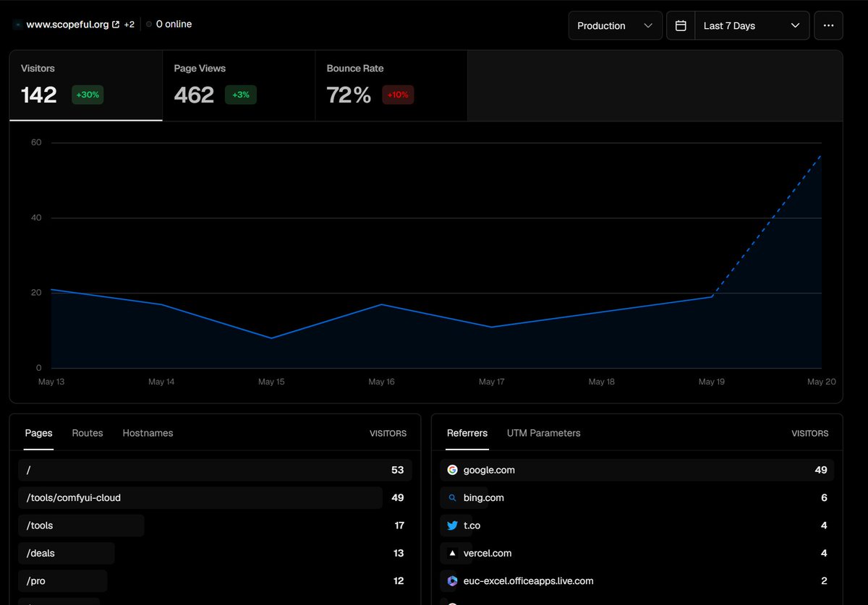Click the May 19 date on the chart axis

712,382
